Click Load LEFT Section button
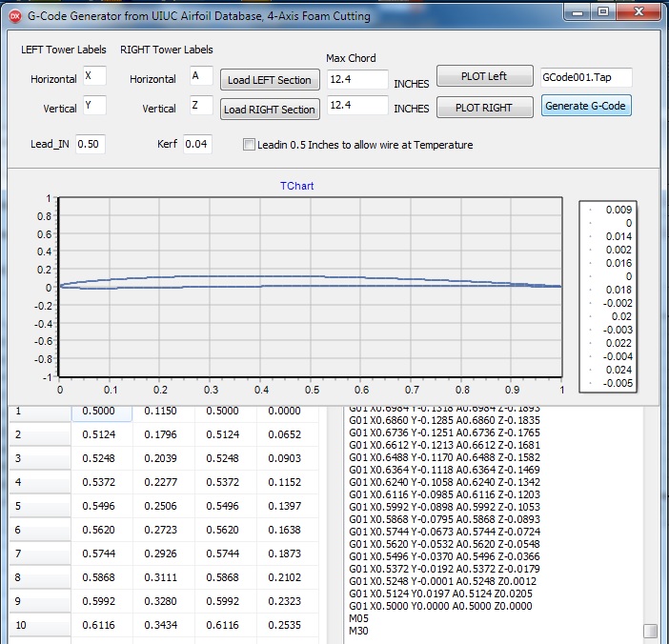Image resolution: width=669 pixels, height=644 pixels. click(269, 80)
